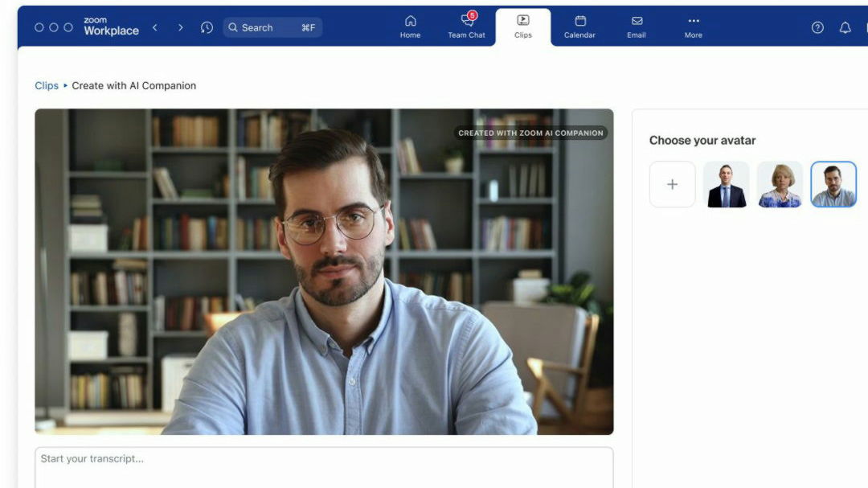Image resolution: width=868 pixels, height=488 pixels.
Task: Open the Email tab
Action: click(637, 27)
